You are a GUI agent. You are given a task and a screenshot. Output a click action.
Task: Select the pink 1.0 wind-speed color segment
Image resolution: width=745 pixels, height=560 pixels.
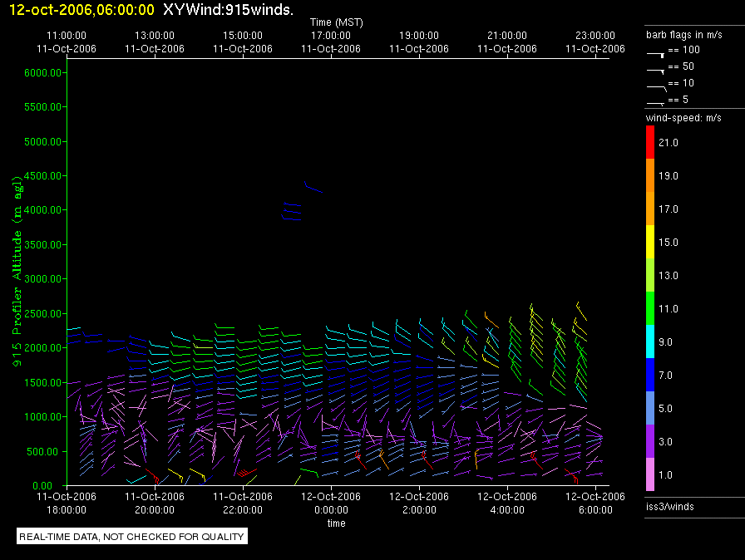pyautogui.click(x=650, y=474)
